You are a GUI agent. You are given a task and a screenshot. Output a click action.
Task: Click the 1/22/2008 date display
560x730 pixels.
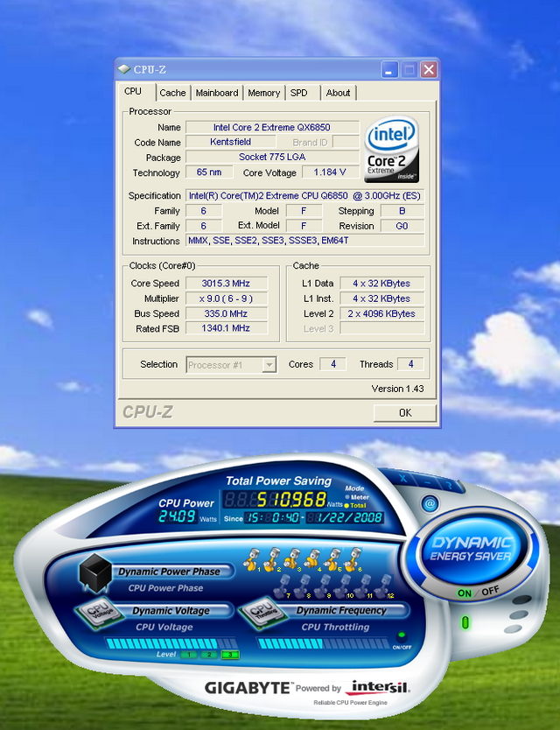point(345,517)
